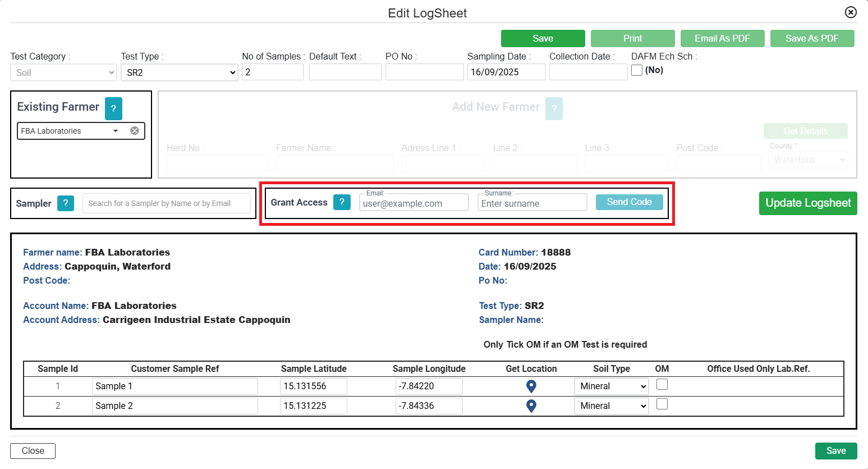Click the Sampler search field
This screenshot has width=868, height=469.
pos(166,203)
